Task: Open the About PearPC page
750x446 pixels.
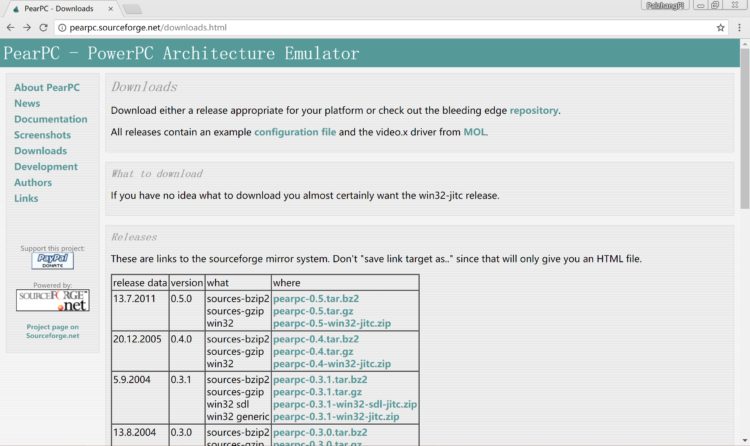Action: tap(47, 88)
